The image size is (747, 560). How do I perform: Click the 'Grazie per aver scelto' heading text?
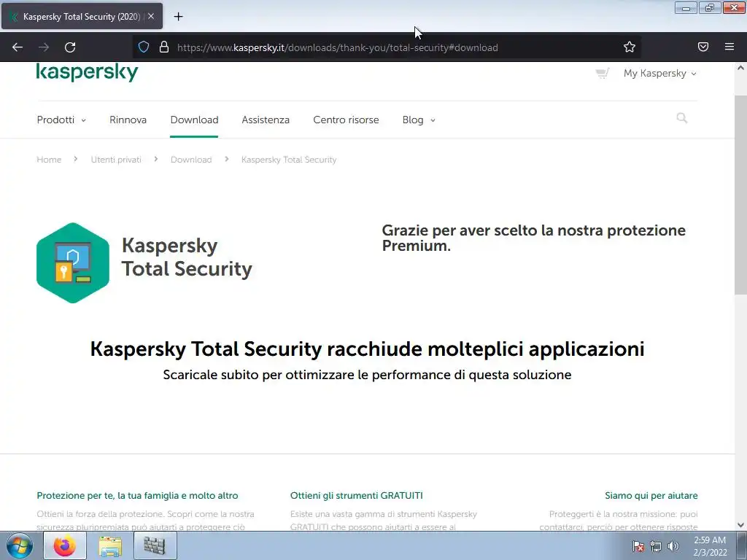(533, 238)
